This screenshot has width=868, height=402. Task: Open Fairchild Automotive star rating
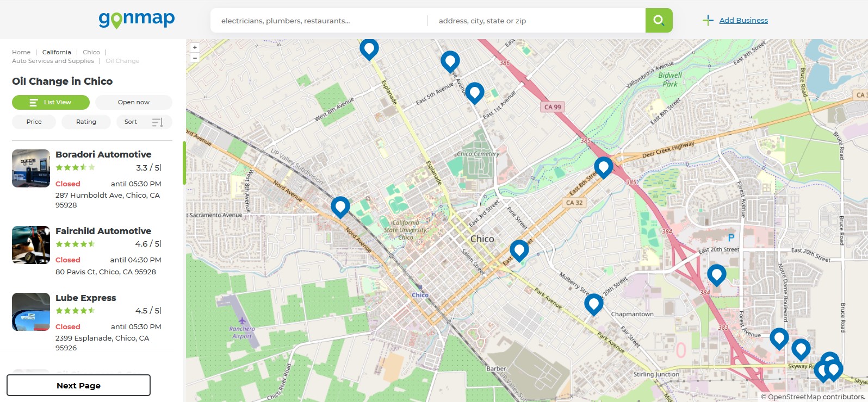tap(75, 244)
